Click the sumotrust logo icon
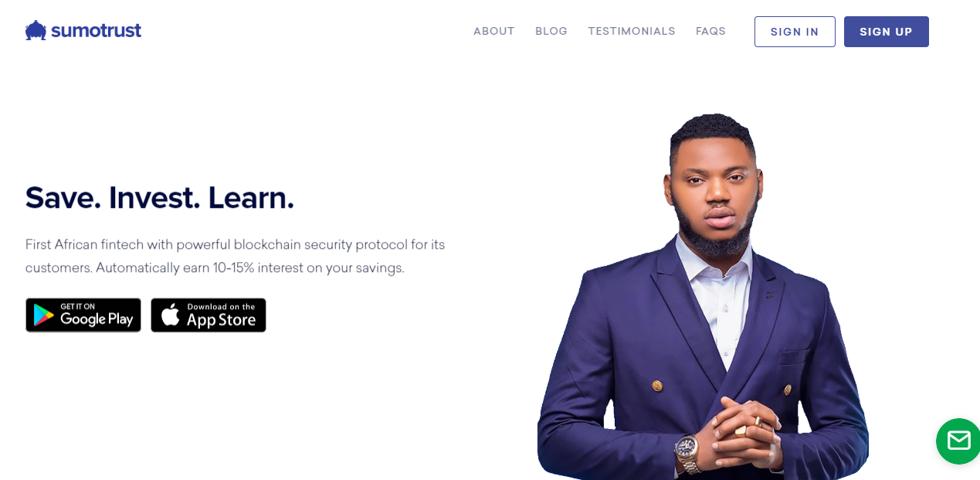Screen dimensions: 980x480 point(36,30)
